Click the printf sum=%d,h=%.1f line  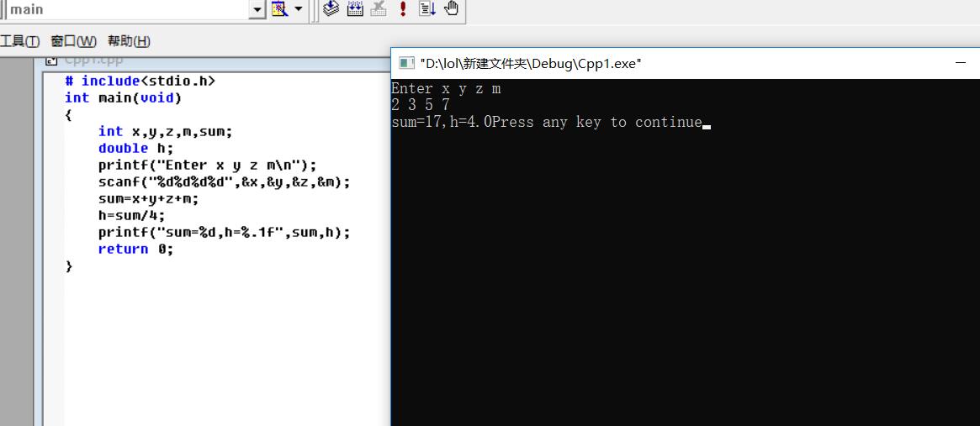click(225, 233)
